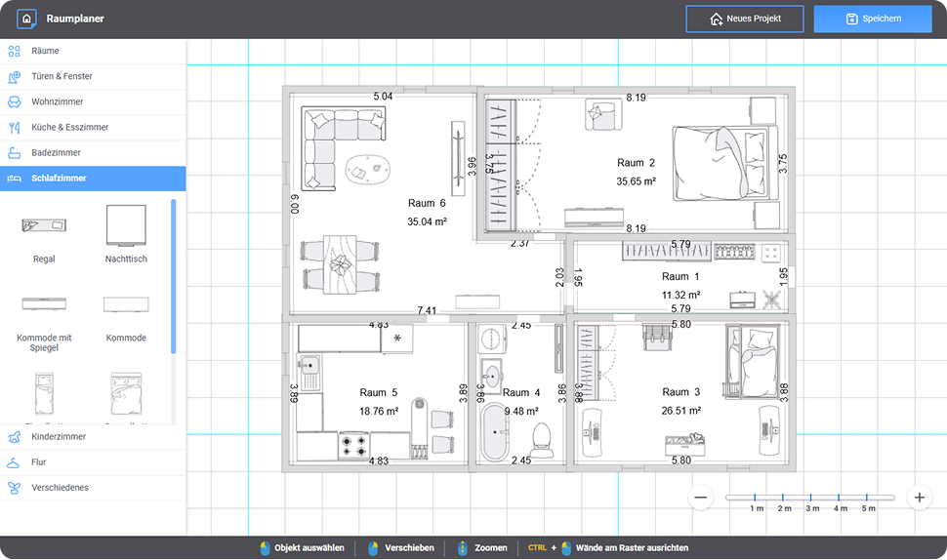Open the Kinderzimmer category
947x560 pixels.
tap(58, 437)
